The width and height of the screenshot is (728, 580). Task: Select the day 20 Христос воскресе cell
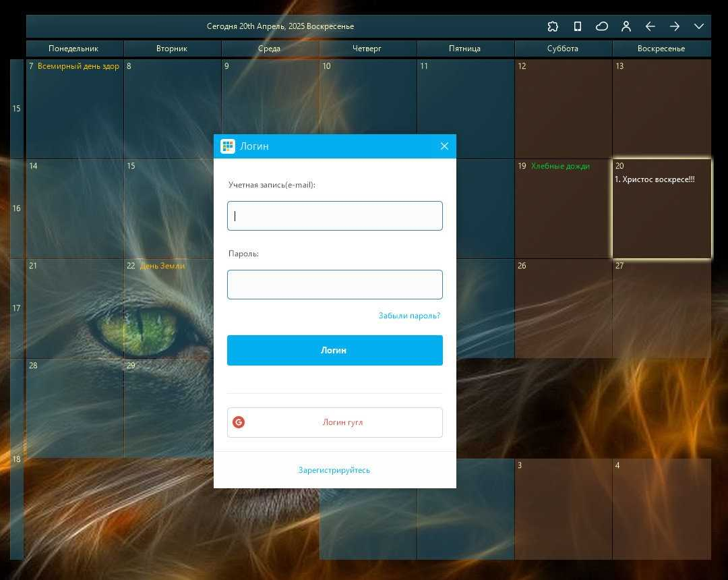click(662, 208)
